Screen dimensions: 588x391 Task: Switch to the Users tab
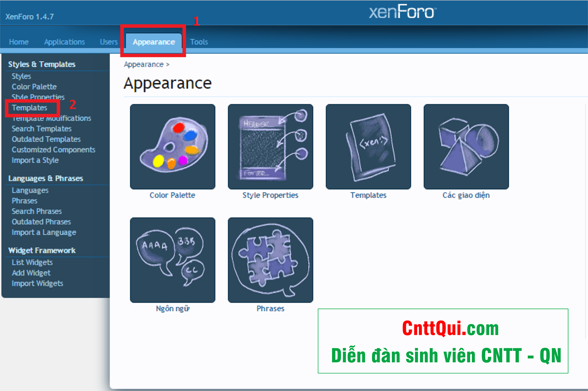109,42
